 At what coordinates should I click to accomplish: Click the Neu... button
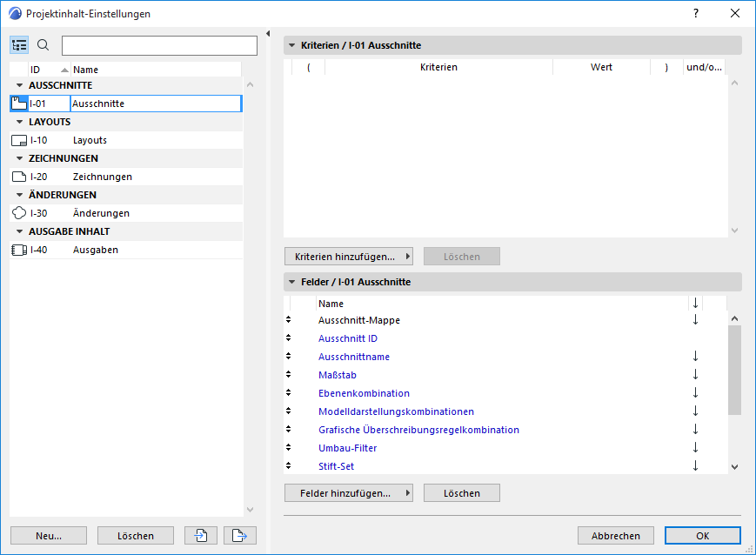(49, 536)
